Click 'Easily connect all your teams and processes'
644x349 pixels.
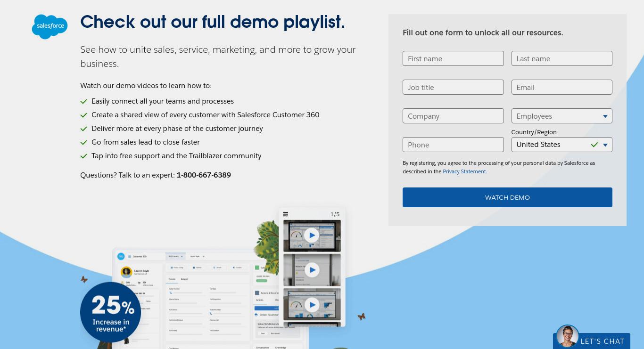coord(163,101)
